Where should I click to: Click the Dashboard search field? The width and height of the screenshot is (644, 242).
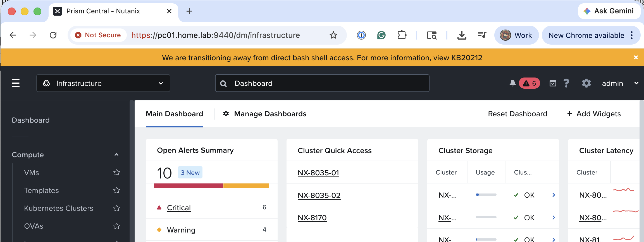click(322, 83)
